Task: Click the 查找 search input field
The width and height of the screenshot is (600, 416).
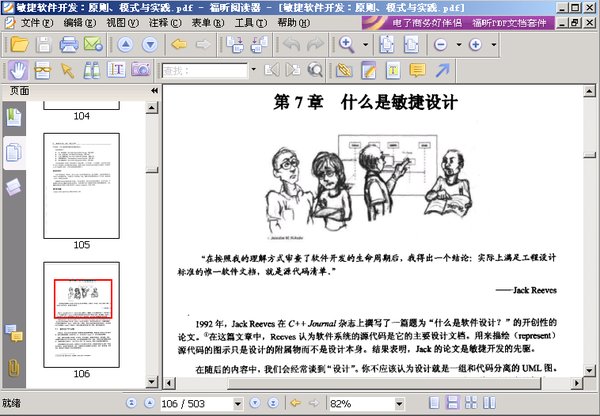Action: coord(205,70)
